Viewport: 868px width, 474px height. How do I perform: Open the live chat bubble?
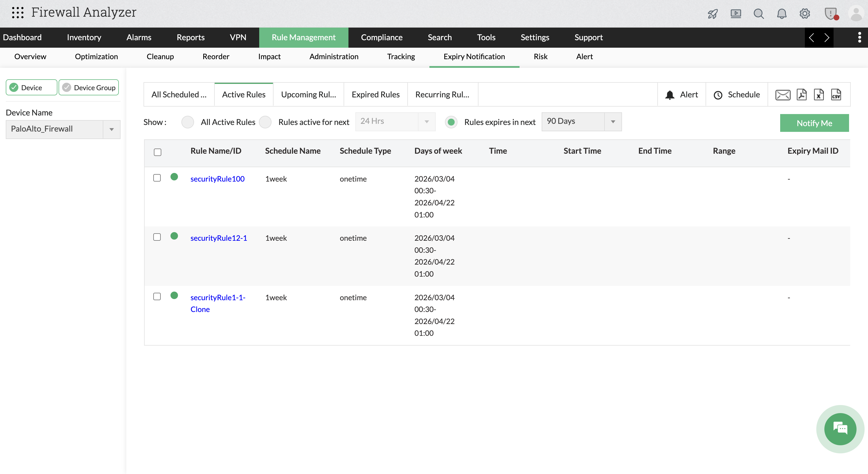(840, 429)
